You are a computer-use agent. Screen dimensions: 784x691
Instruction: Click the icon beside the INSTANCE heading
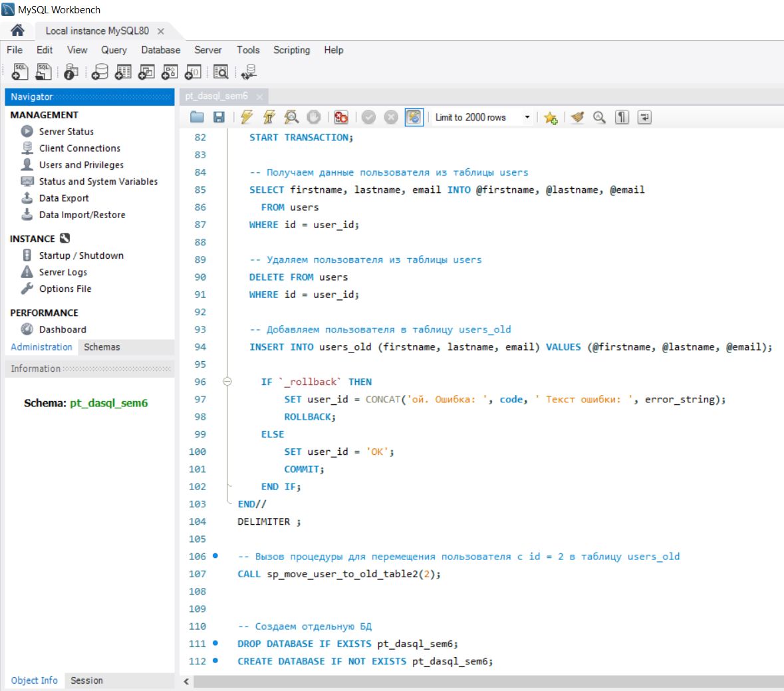click(65, 238)
